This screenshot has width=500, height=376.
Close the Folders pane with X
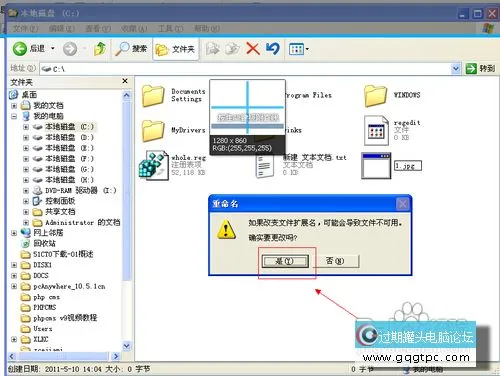[125, 81]
